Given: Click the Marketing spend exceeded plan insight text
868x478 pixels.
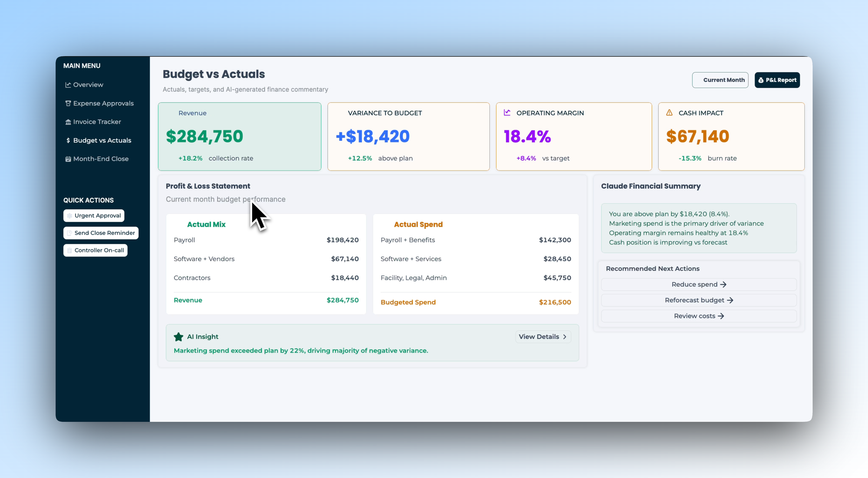Looking at the screenshot, I should pyautogui.click(x=301, y=351).
